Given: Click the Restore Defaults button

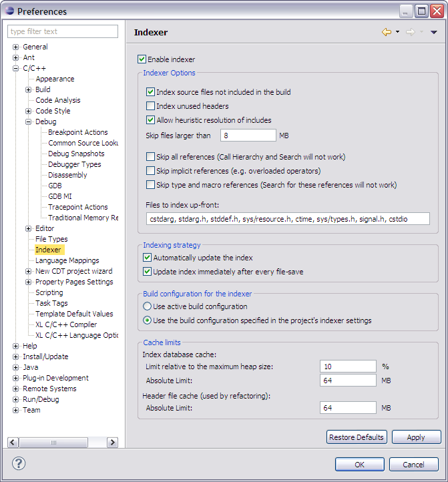Looking at the screenshot, I should click(357, 437).
